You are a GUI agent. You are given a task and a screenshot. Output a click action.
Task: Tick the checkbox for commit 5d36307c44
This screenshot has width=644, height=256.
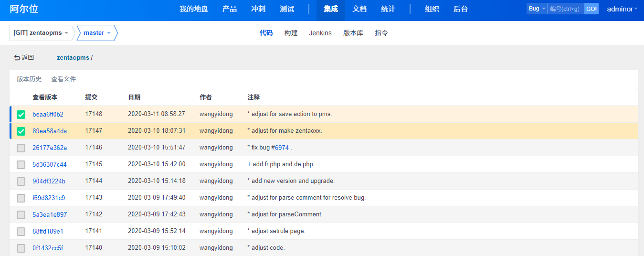click(21, 165)
